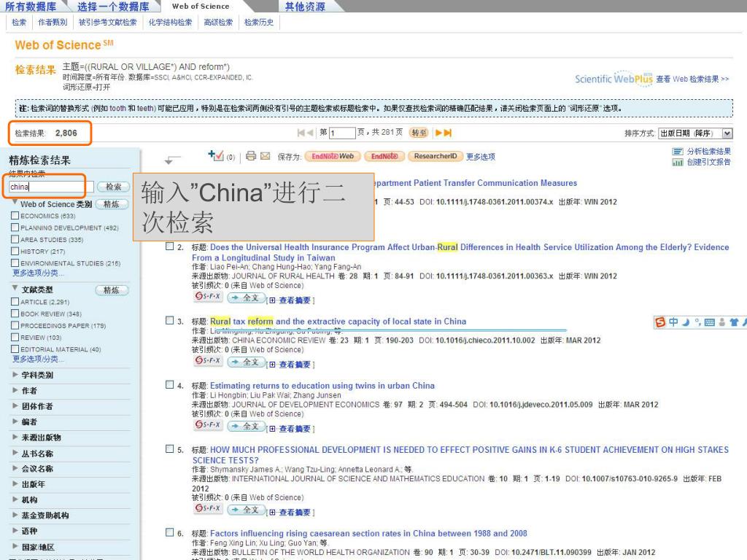The height and width of the screenshot is (560, 747).
Task: Click the 转至 go-to-page button
Action: pyautogui.click(x=419, y=133)
